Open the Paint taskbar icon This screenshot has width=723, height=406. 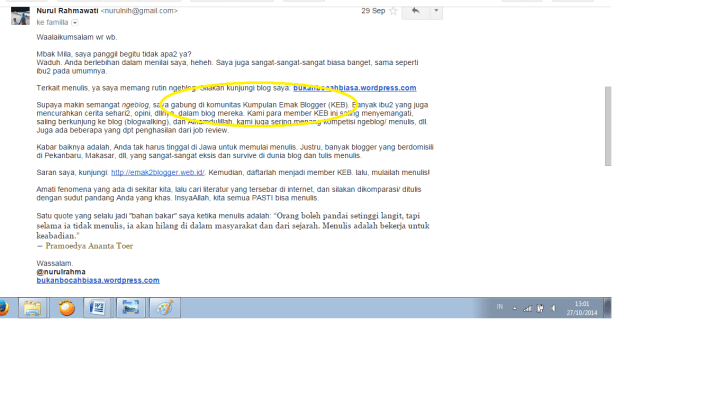point(163,308)
